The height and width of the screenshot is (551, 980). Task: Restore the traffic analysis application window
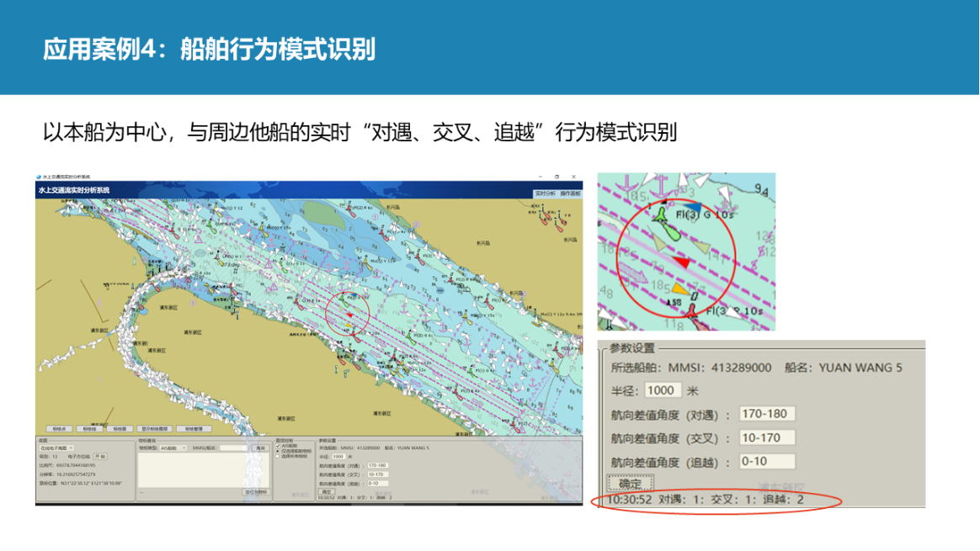point(557,177)
